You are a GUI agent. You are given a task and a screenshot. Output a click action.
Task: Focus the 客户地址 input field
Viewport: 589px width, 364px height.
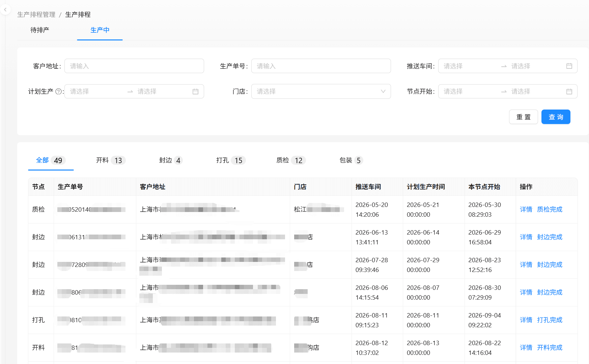pos(134,66)
